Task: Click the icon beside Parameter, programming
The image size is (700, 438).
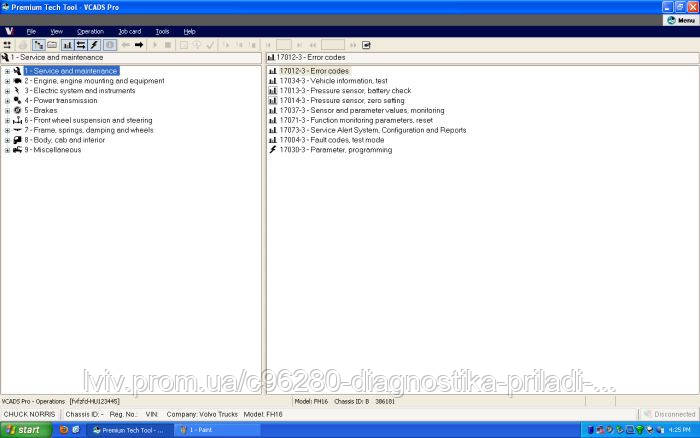Action: [272, 150]
